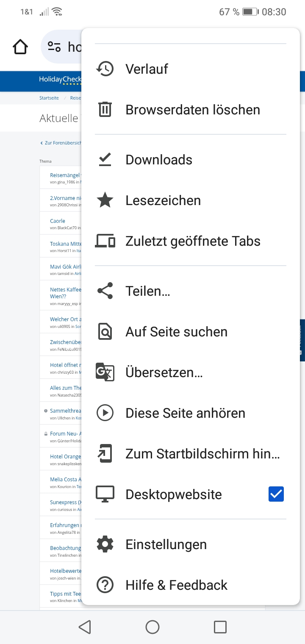The height and width of the screenshot is (644, 305).
Task: Tap the browser home icon
Action: tap(20, 47)
